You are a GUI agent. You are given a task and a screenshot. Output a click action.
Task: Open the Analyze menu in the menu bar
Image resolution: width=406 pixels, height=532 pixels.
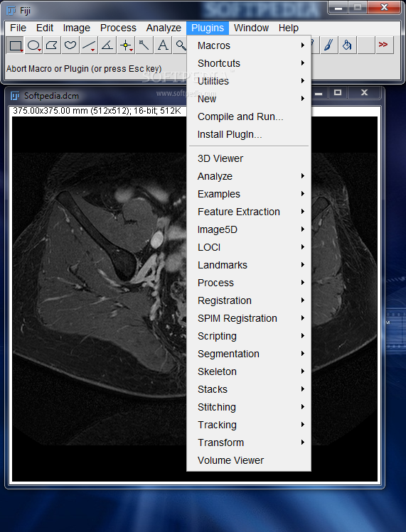coord(164,28)
